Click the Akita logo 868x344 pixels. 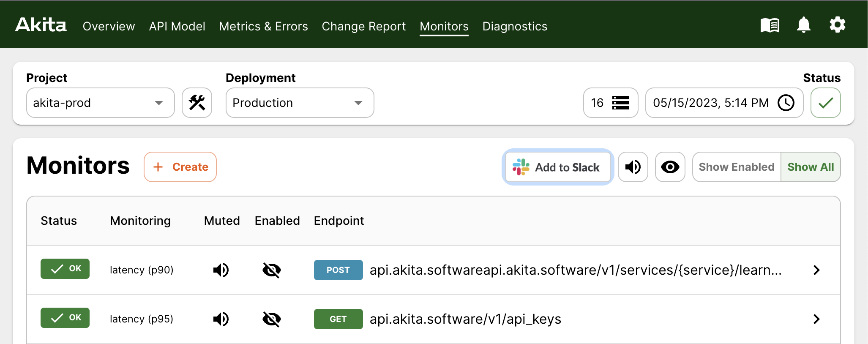(x=41, y=25)
